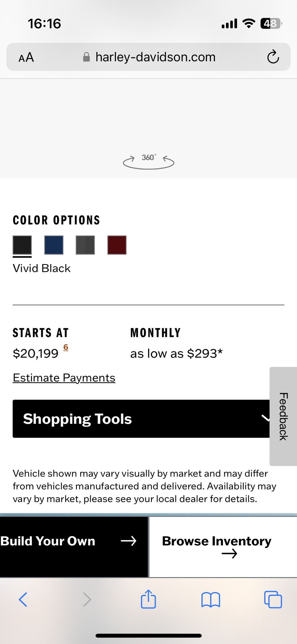Tap footnote 6 next to the price

tap(66, 347)
